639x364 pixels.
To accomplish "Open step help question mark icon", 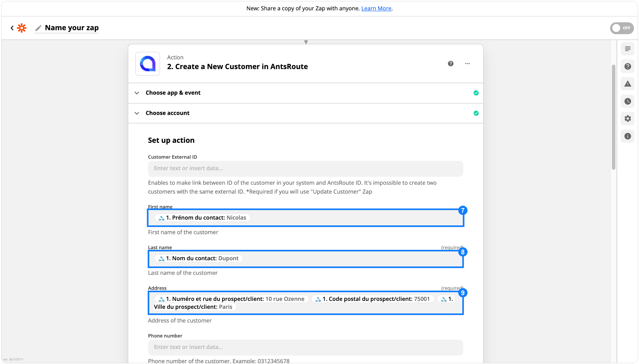I will point(451,64).
